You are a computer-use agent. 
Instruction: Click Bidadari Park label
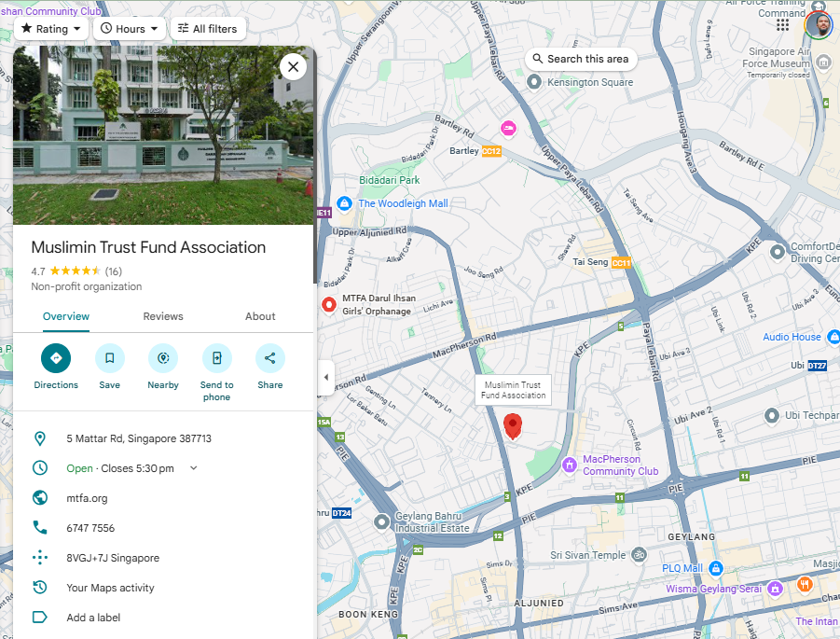[x=390, y=180]
